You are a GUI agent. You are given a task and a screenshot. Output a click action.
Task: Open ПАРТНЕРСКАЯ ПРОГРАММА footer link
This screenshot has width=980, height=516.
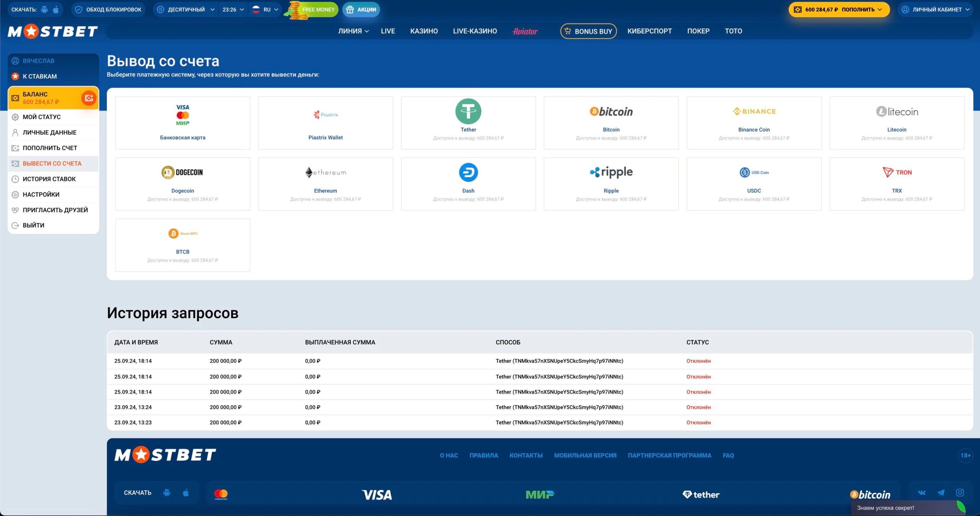pyautogui.click(x=669, y=455)
